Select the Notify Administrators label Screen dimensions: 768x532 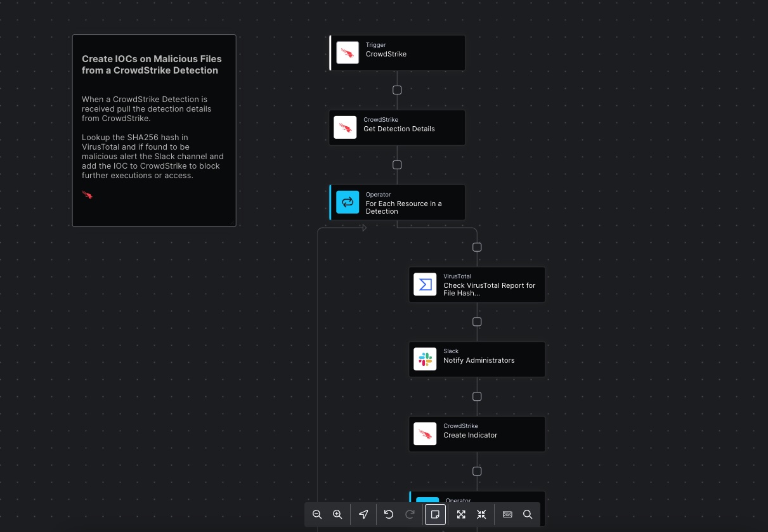pos(479,360)
